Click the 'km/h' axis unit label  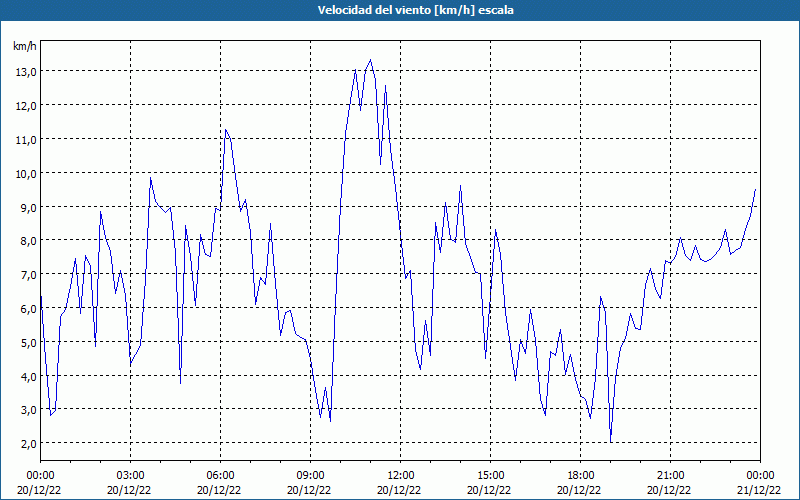(x=25, y=46)
